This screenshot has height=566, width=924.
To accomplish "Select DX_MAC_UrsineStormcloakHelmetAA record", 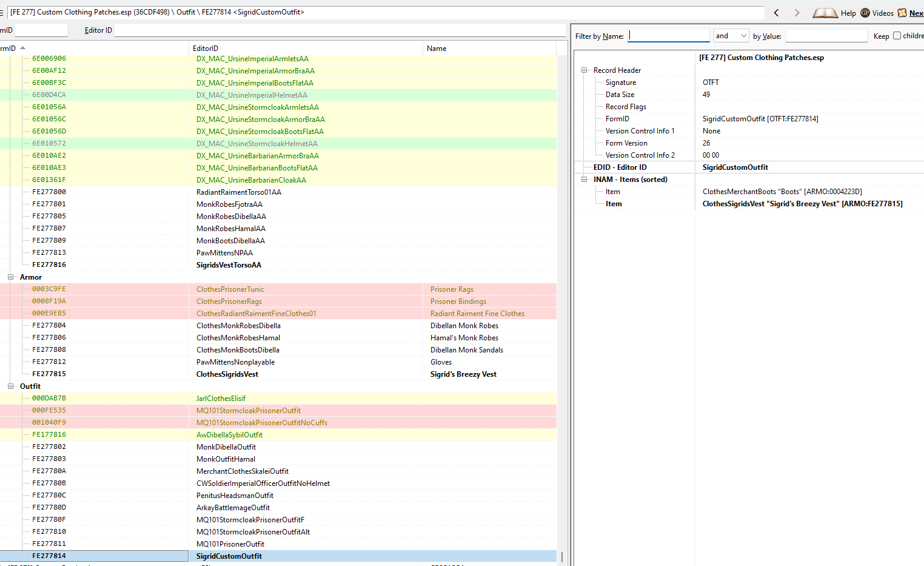I will point(278,144).
